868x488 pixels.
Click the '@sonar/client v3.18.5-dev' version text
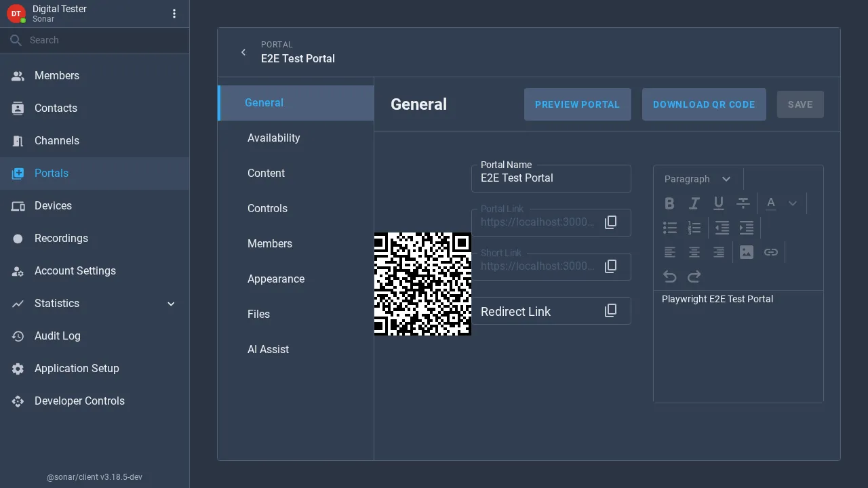94,477
